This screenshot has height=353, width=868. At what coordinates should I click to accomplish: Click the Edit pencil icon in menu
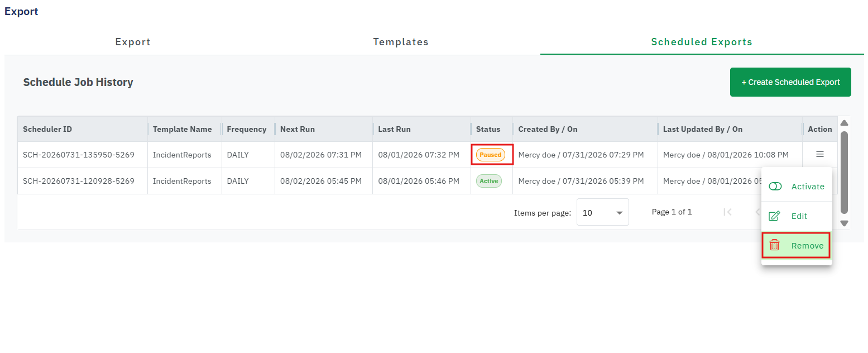pyautogui.click(x=774, y=216)
